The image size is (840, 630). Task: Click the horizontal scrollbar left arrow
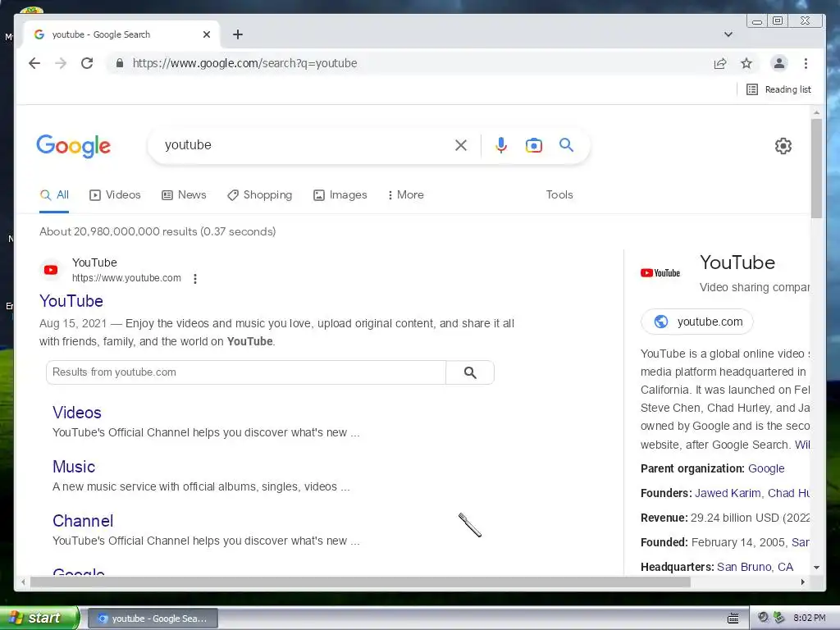22,582
